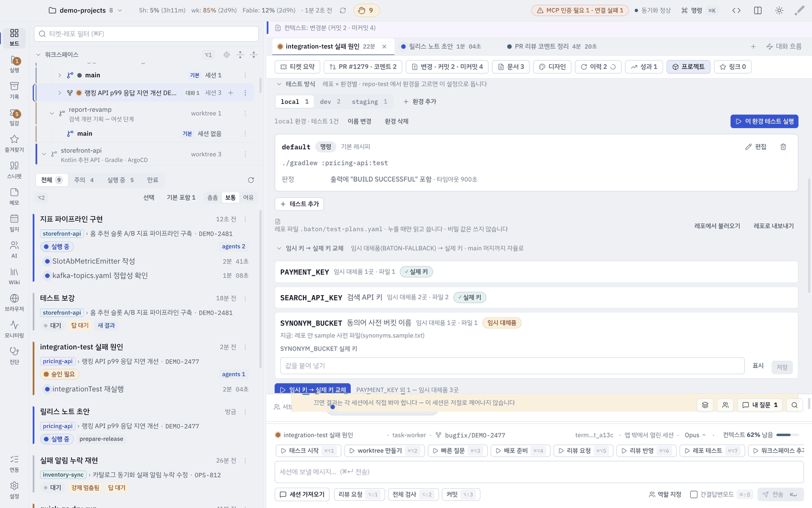This screenshot has width=812, height=508.
Task: Check the 간결답변모드 checkbox
Action: 694,494
